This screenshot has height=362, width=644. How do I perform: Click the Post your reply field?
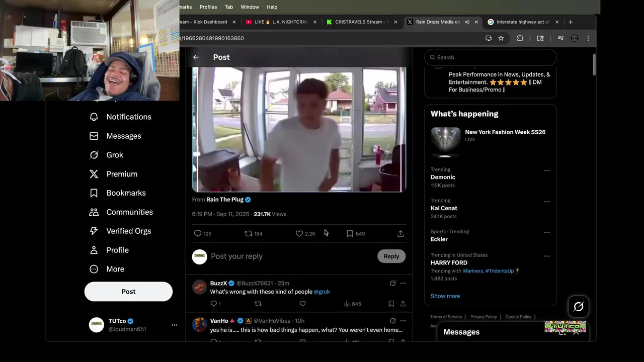coord(292,256)
